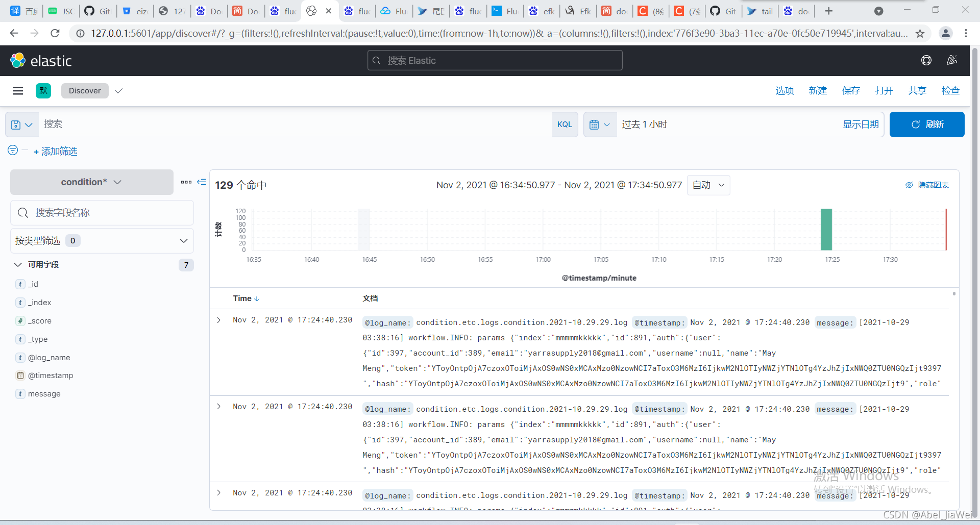
Task: Open the tab search dropdown in Chrome
Action: (x=879, y=11)
